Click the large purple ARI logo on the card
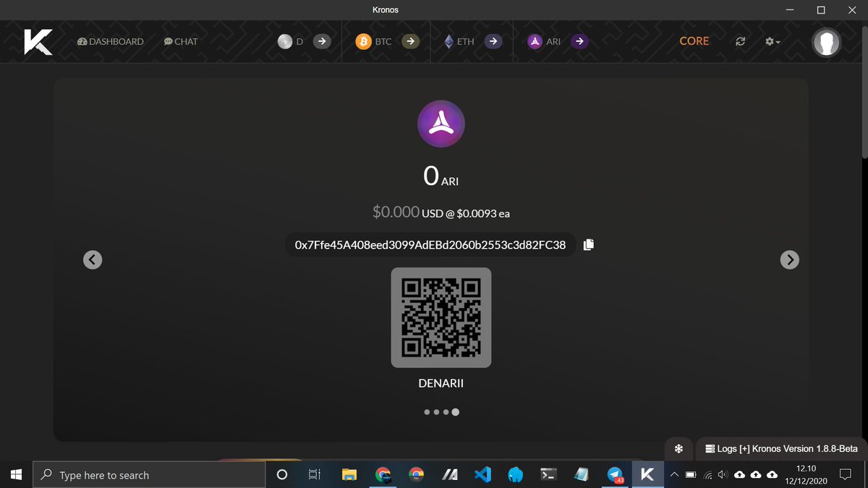Screen dimensions: 868x488 click(441, 124)
